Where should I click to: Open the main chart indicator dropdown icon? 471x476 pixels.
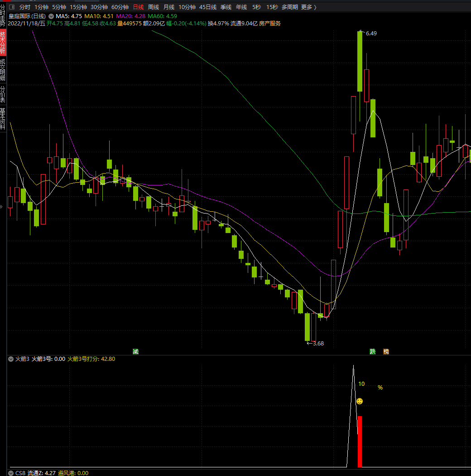tap(51, 16)
